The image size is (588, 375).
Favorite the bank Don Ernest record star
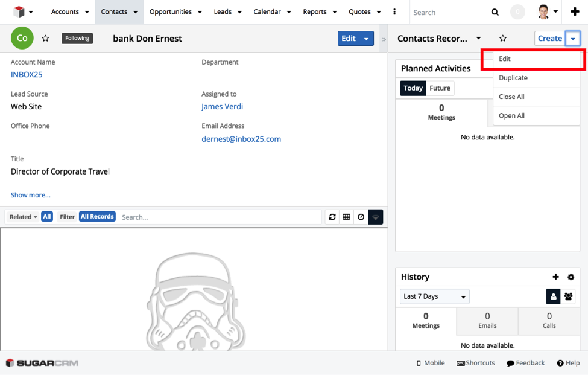pyautogui.click(x=45, y=38)
